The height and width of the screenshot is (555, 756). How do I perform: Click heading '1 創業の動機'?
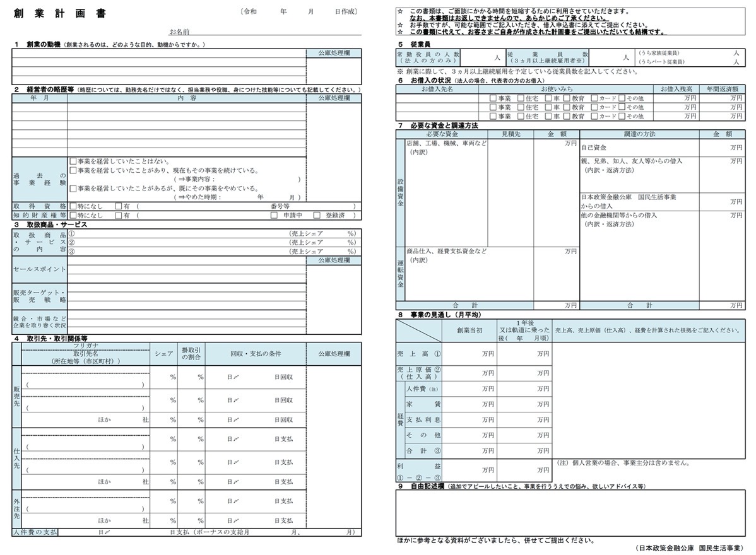point(38,44)
